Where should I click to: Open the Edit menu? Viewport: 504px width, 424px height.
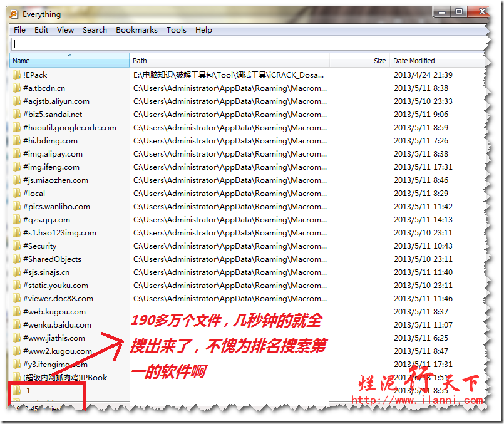pos(41,30)
